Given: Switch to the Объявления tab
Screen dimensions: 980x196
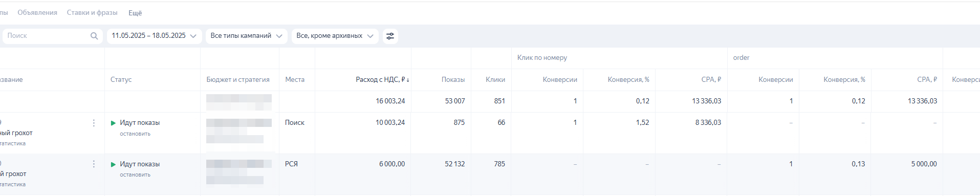Looking at the screenshot, I should 37,12.
